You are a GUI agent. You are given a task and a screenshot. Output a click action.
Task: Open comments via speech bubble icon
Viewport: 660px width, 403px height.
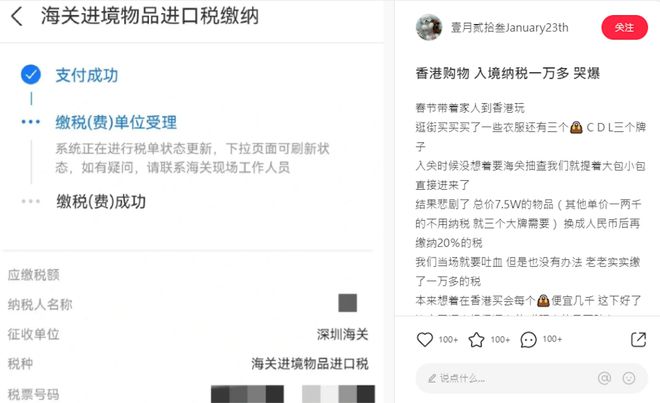[x=528, y=339]
